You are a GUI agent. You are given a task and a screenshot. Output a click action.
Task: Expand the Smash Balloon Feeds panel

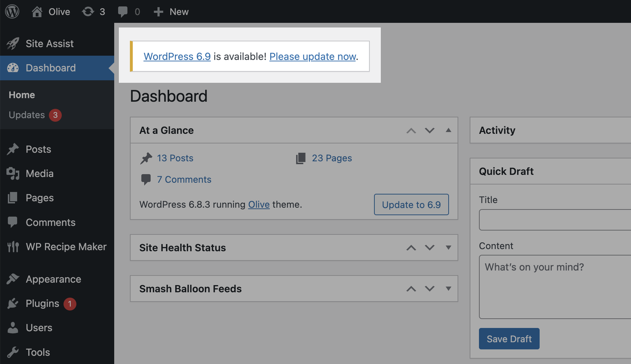(449, 288)
